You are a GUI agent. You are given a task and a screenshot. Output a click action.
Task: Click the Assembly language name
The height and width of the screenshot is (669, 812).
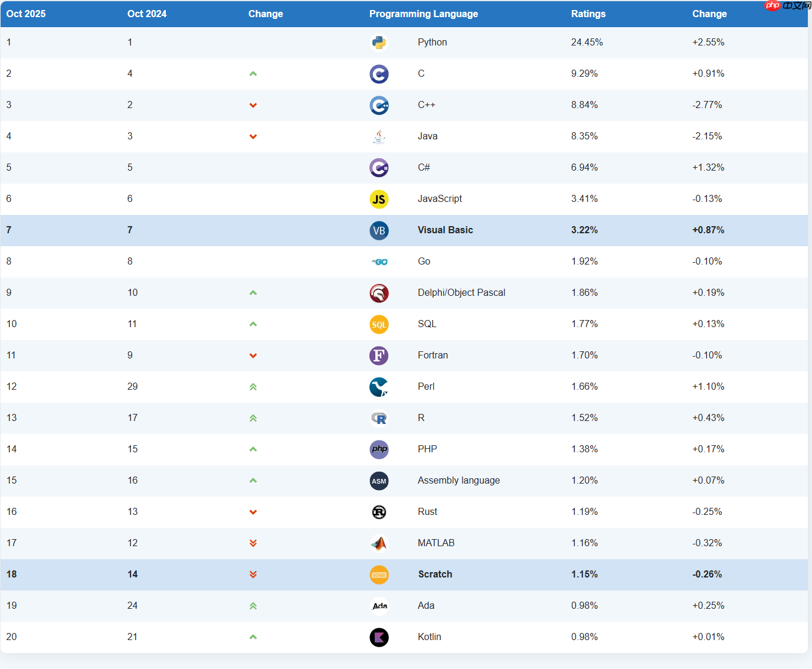pyautogui.click(x=459, y=481)
